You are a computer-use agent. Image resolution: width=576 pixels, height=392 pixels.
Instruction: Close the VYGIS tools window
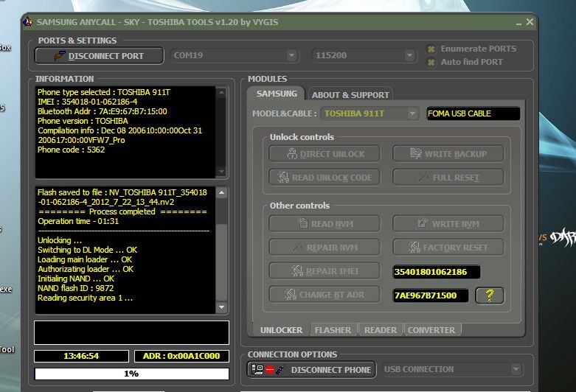point(530,22)
